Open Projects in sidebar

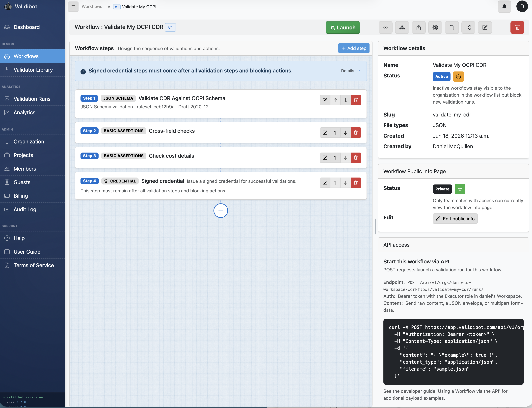point(33,155)
